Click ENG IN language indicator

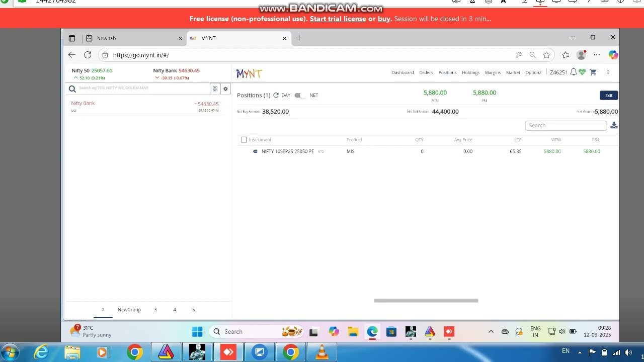pyautogui.click(x=535, y=331)
